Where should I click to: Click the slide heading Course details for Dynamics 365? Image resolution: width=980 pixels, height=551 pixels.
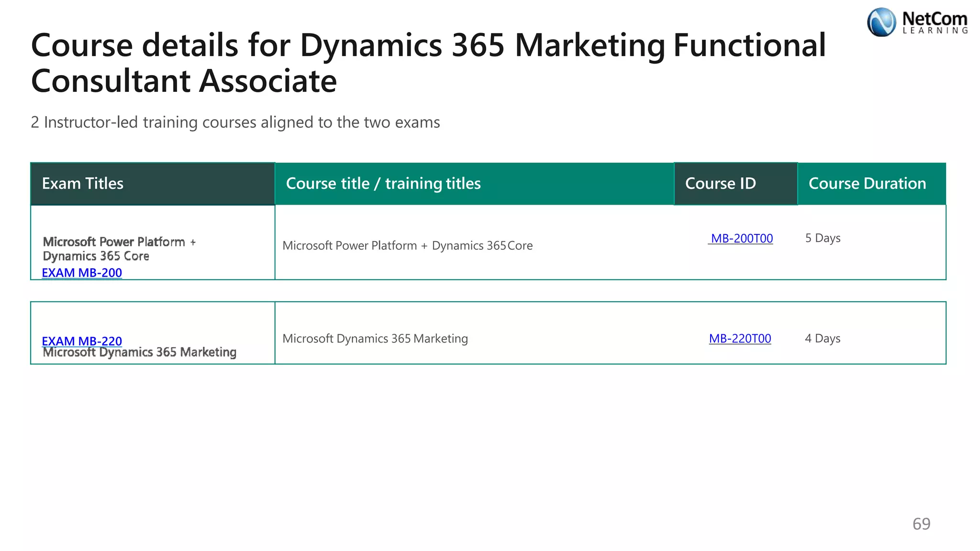pyautogui.click(x=428, y=63)
